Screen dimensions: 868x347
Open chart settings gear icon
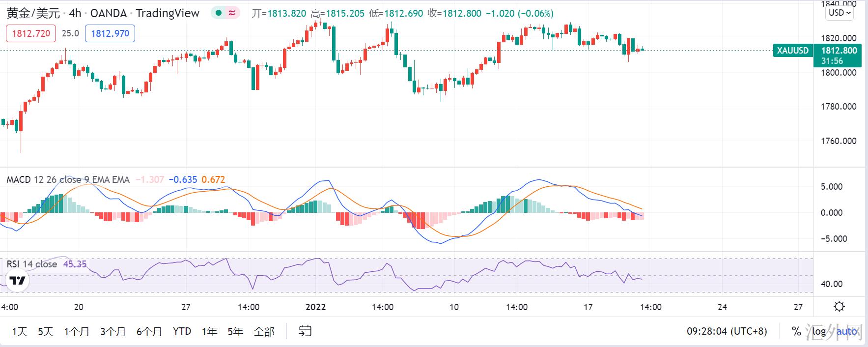coord(839,307)
